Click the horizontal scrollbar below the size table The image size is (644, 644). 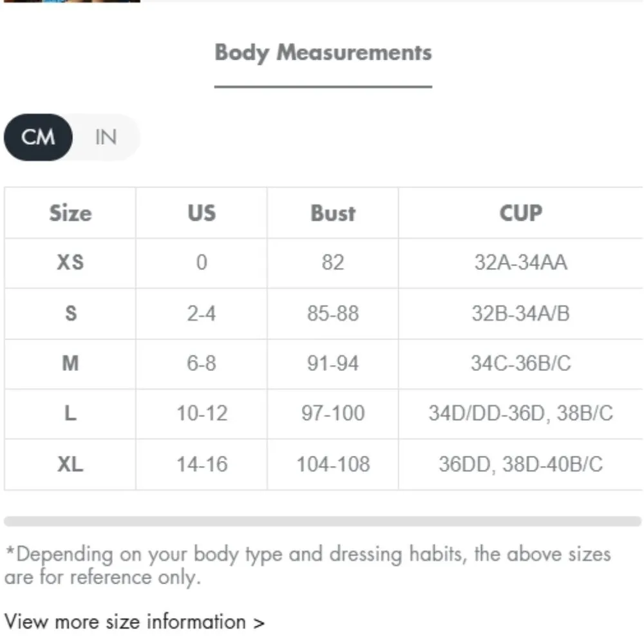[x=323, y=521]
